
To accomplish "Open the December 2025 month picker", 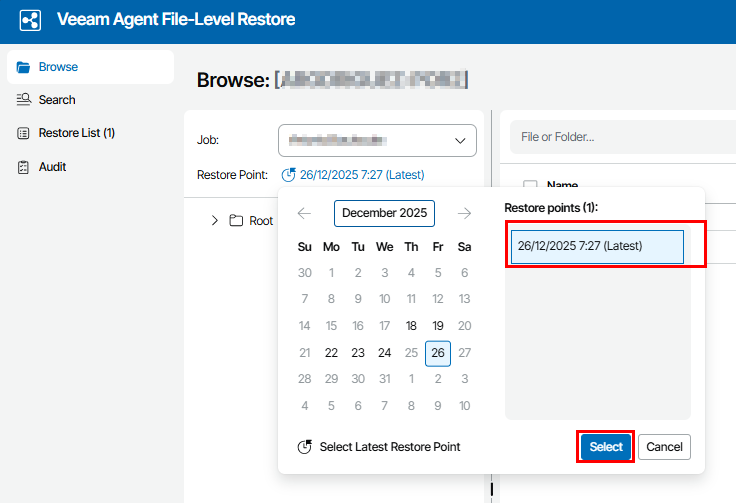I will 385,213.
